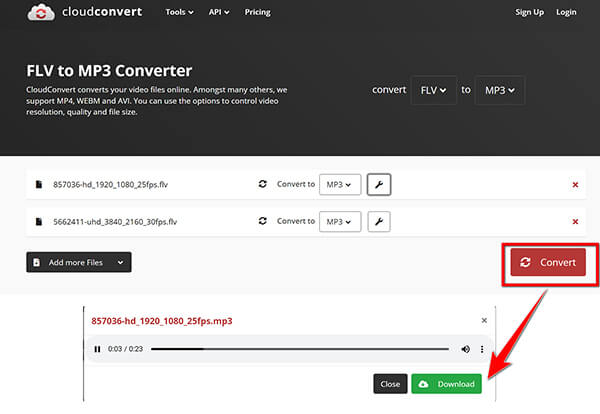Click the sync icon in 857036-hd row
This screenshot has width=600, height=414.
(x=262, y=184)
